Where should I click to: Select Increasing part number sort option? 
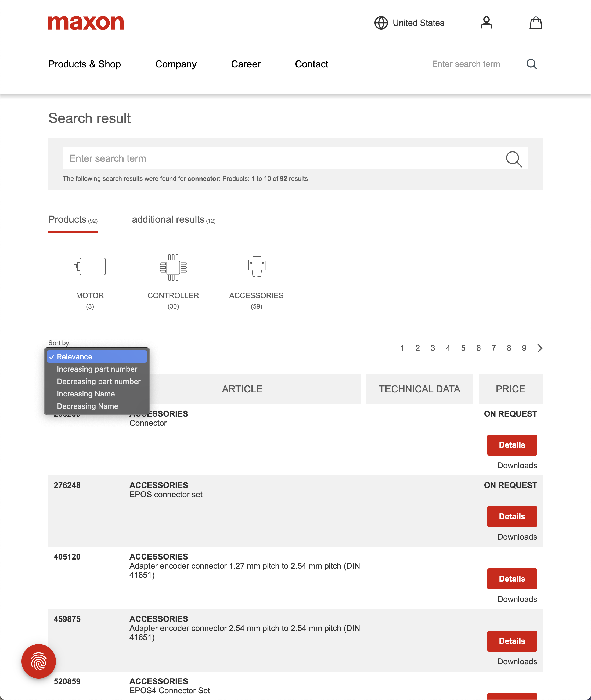[x=96, y=369]
